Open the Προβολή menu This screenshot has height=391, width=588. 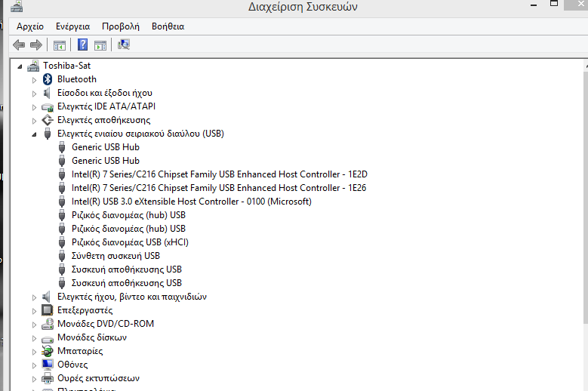[x=120, y=26]
